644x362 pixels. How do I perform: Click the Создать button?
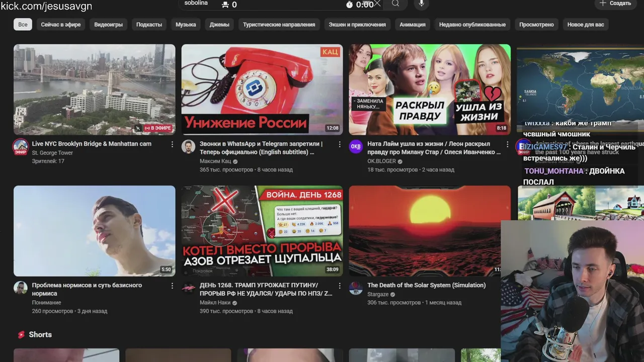(x=615, y=4)
